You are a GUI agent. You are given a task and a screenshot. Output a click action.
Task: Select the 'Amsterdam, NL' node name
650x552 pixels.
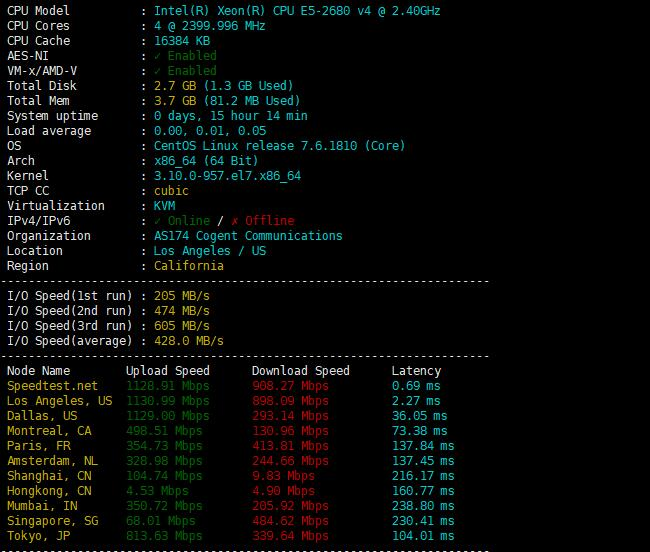point(53,460)
